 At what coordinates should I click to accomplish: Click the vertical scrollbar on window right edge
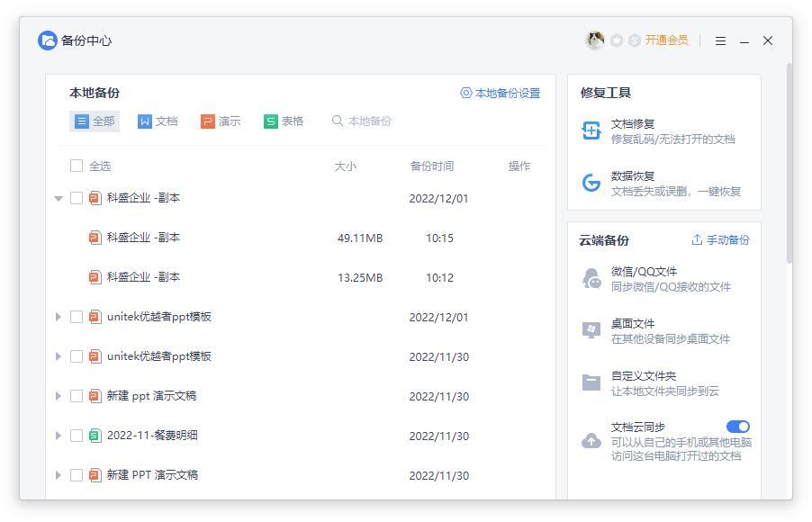coord(789,163)
